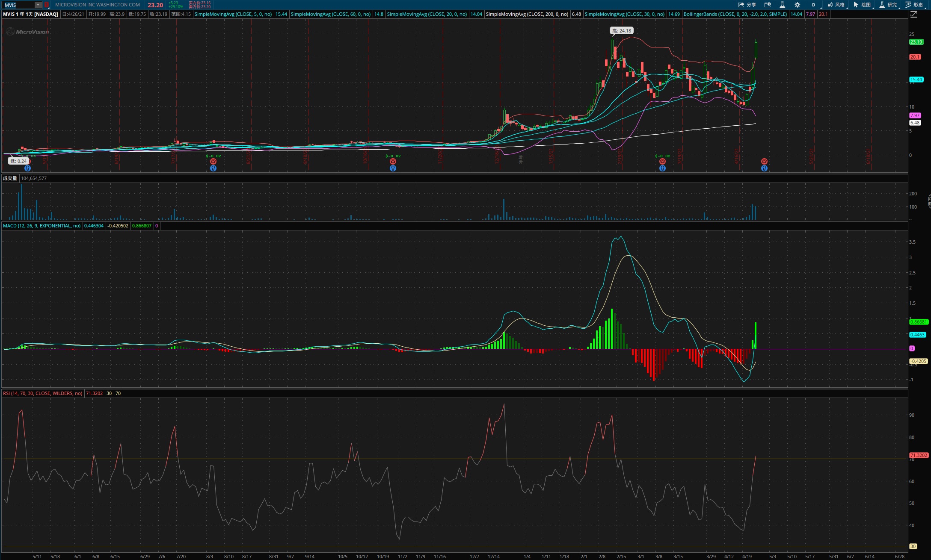The image size is (931, 560).
Task: Click the 7.97 magenta lower band axis label
Action: click(915, 115)
